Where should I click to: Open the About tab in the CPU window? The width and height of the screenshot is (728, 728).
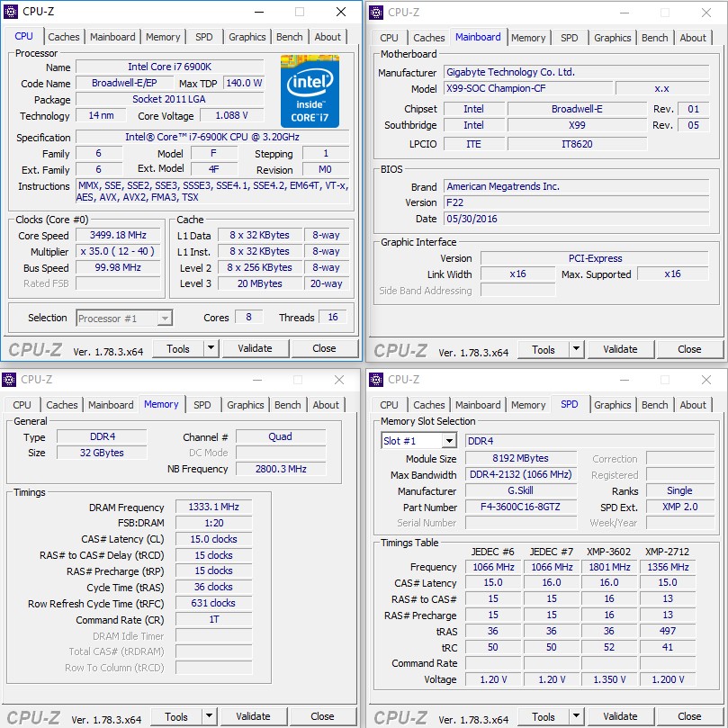click(328, 37)
